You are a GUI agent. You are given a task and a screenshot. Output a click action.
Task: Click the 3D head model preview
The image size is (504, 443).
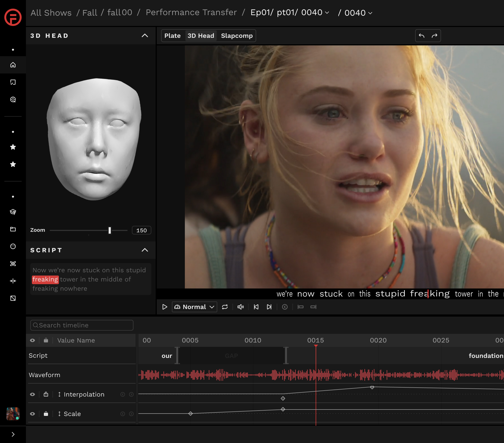[94, 139]
